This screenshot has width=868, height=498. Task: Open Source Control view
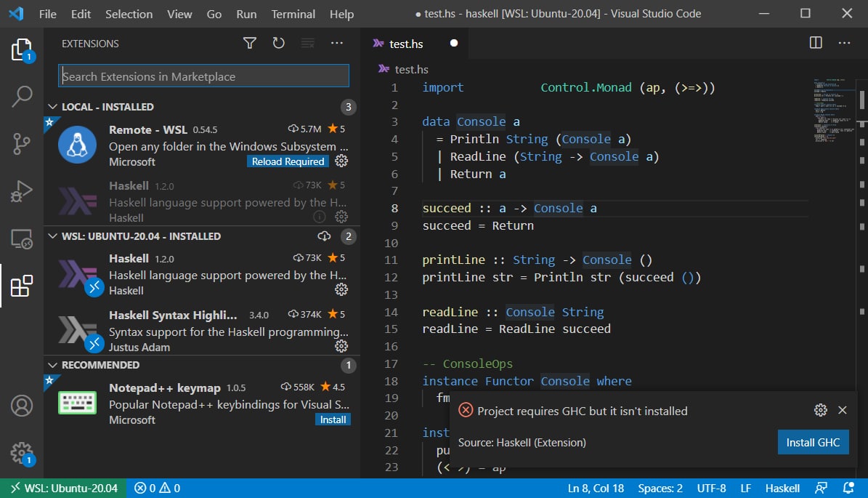click(22, 144)
